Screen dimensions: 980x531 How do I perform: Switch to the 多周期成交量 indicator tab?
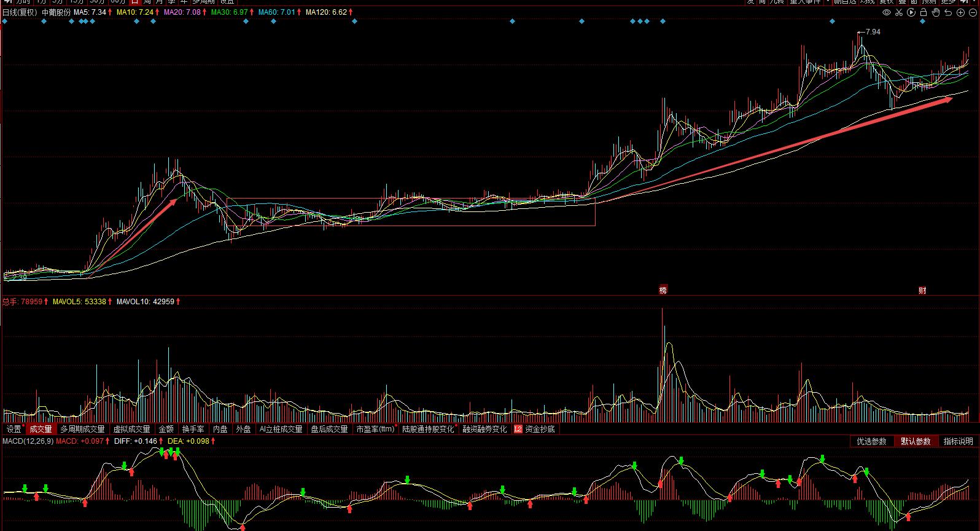coord(82,429)
